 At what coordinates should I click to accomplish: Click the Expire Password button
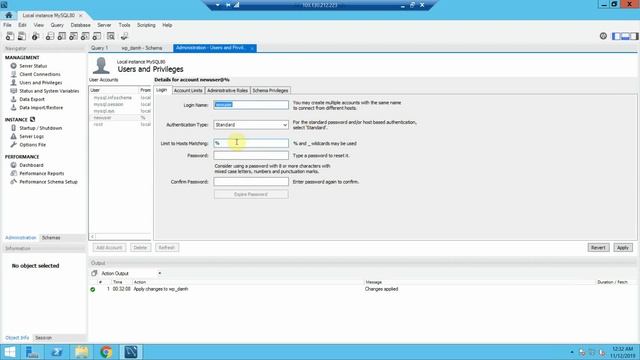251,194
